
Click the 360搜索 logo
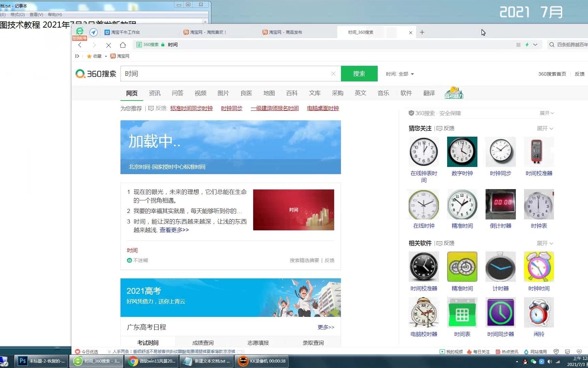[96, 74]
